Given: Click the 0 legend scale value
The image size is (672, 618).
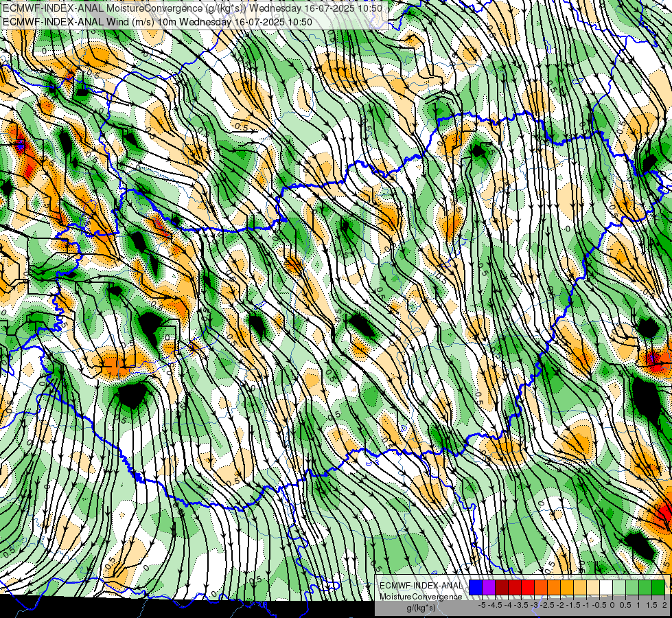Looking at the screenshot, I should pyautogui.click(x=612, y=605).
